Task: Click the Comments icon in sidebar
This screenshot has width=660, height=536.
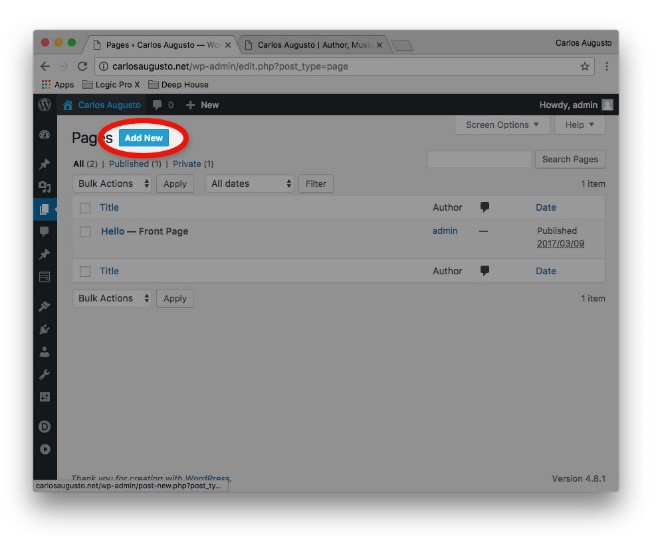Action: pyautogui.click(x=44, y=231)
